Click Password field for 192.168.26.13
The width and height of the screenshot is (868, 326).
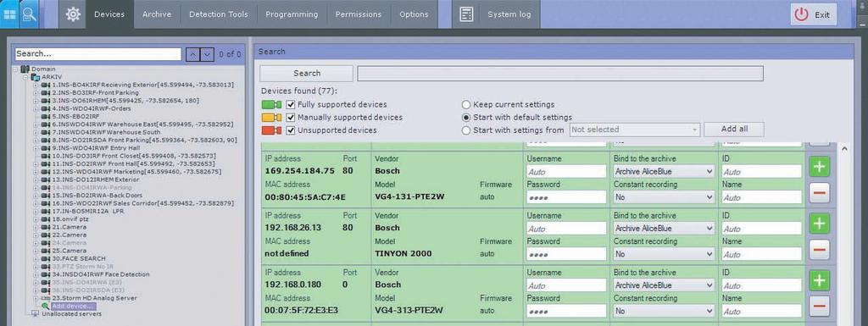565,254
